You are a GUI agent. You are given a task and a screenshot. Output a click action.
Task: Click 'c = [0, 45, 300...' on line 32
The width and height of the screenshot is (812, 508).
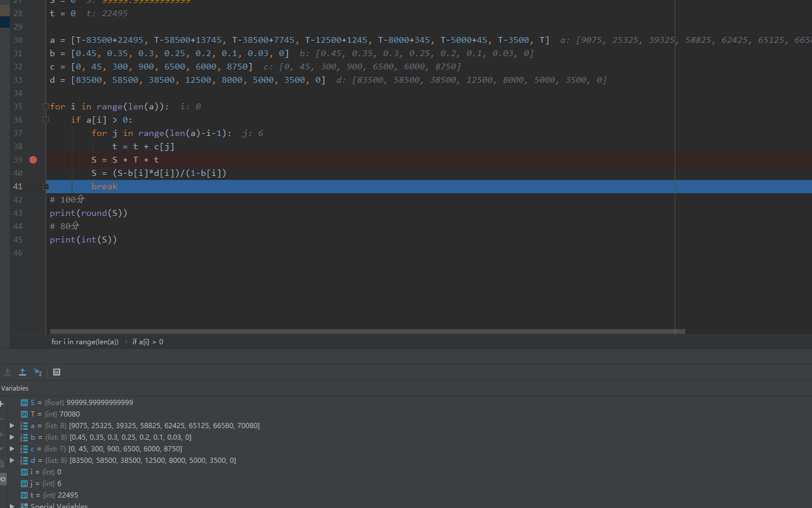click(152, 67)
